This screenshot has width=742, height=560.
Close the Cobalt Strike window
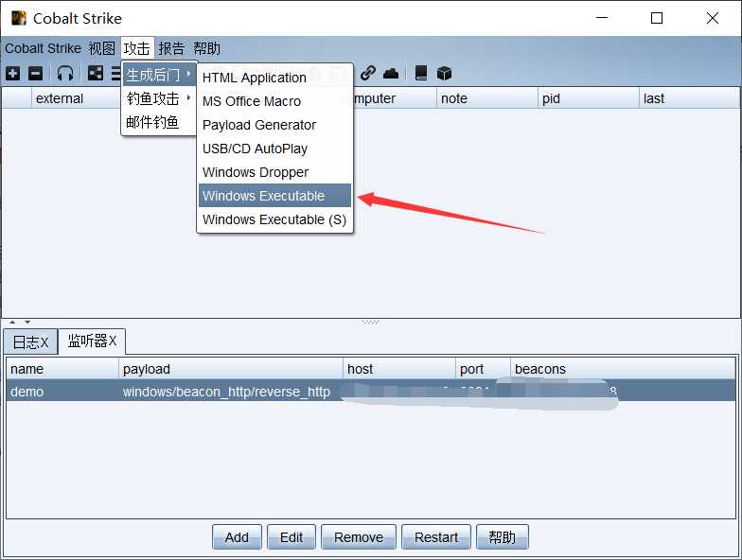click(712, 18)
